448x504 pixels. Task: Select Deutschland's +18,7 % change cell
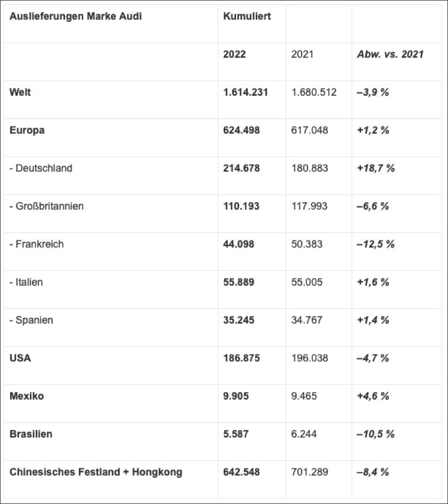pyautogui.click(x=376, y=168)
